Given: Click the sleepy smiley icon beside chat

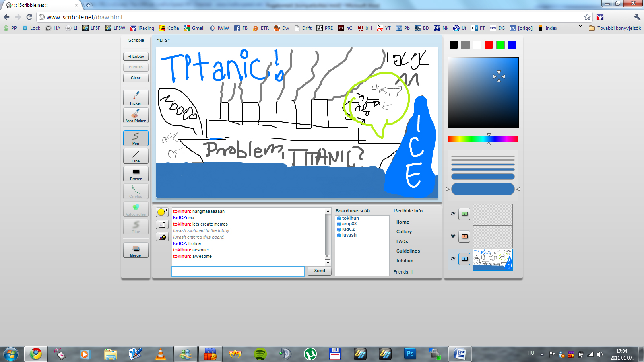Looking at the screenshot, I should click(x=162, y=212).
